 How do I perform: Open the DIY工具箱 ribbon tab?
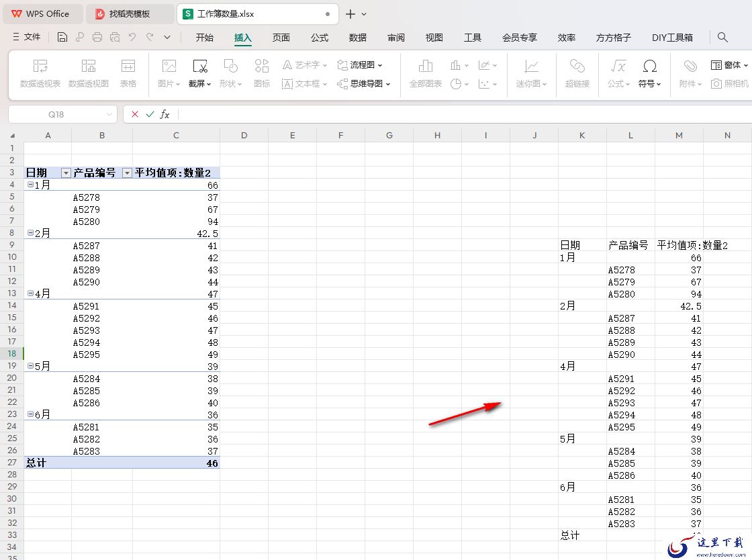point(672,38)
